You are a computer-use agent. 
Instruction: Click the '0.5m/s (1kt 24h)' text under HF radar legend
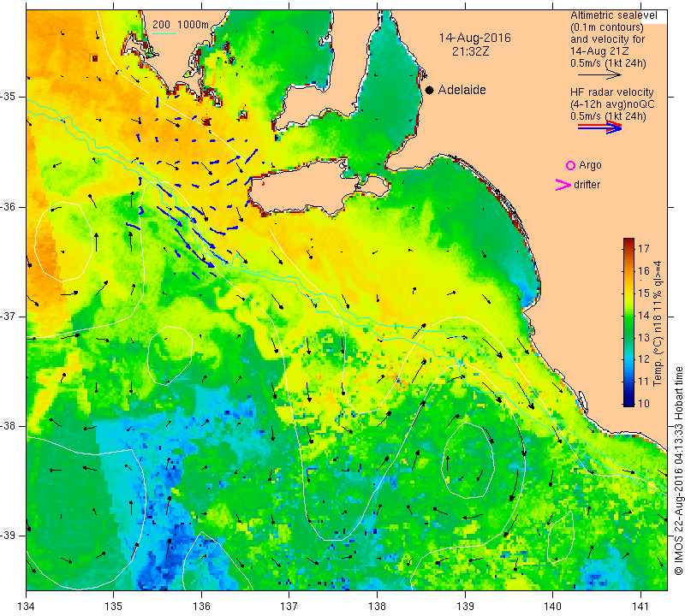(x=608, y=116)
